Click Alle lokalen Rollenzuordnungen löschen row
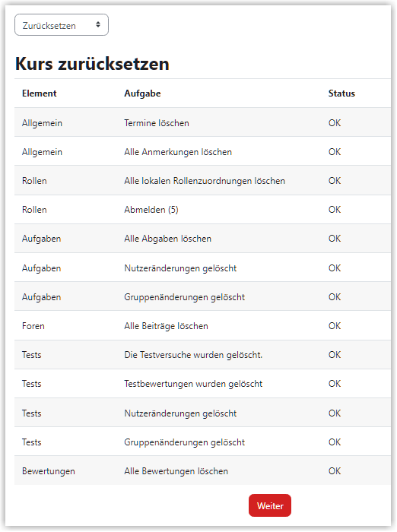Viewport: 397px width, 532px height. click(x=202, y=181)
